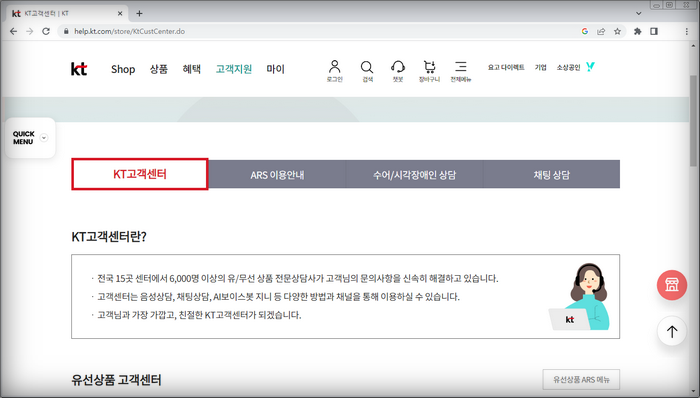700x398 pixels.
Task: Open the 고객지원 menu
Action: click(x=233, y=69)
